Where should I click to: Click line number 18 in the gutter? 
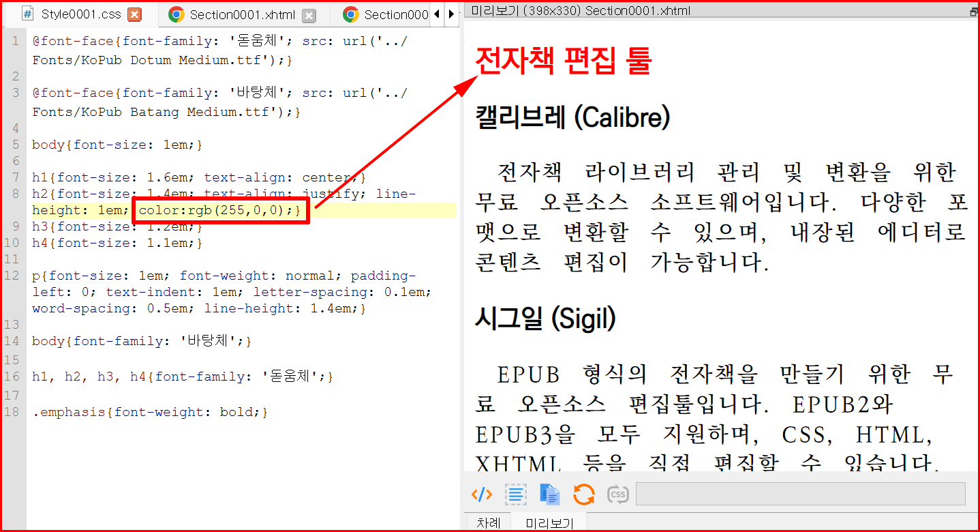(12, 412)
